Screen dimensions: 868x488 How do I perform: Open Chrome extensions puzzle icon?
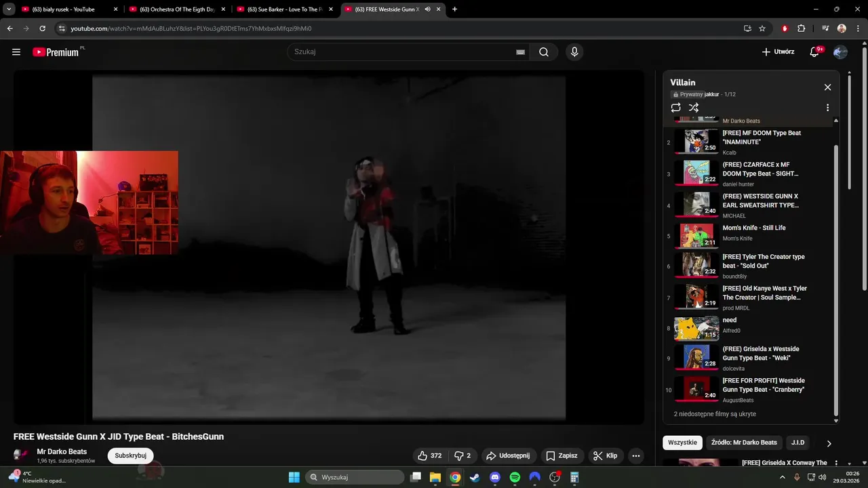pos(801,28)
